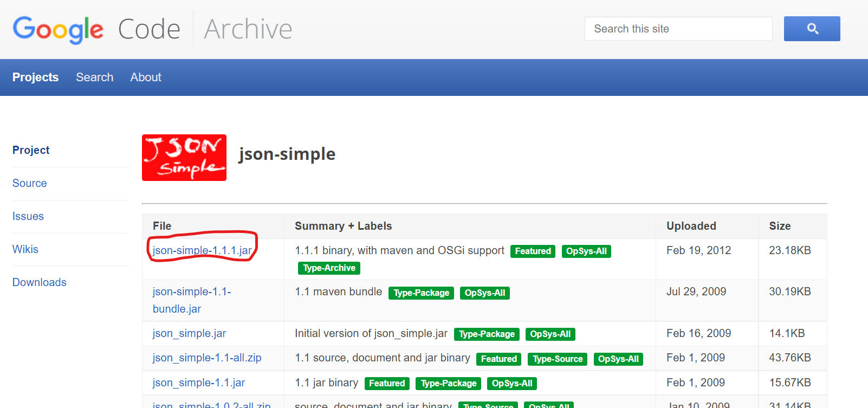Click OpSys-All label on the 1.1 source row

[x=618, y=359]
